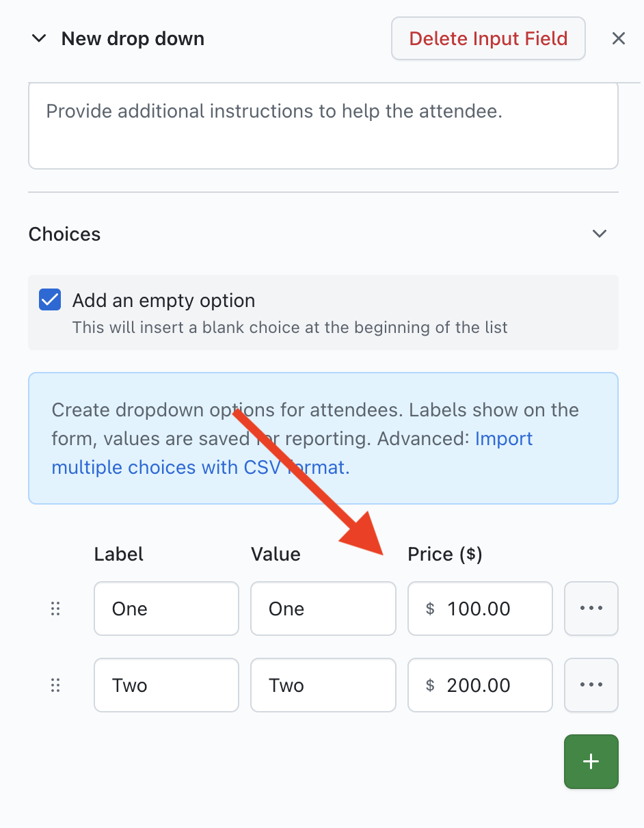Open more options for choice One
The image size is (644, 828).
pyautogui.click(x=591, y=609)
